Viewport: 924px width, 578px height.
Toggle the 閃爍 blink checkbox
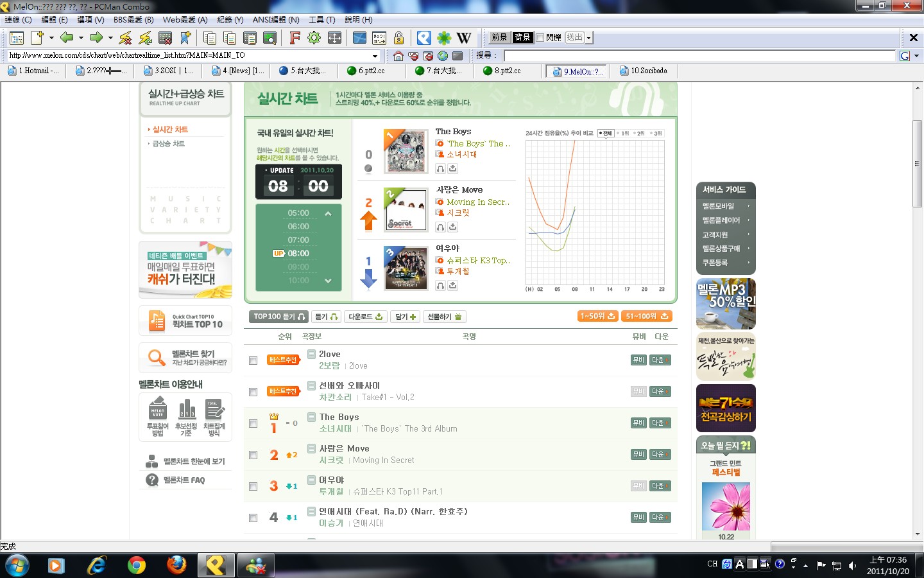[x=540, y=38]
